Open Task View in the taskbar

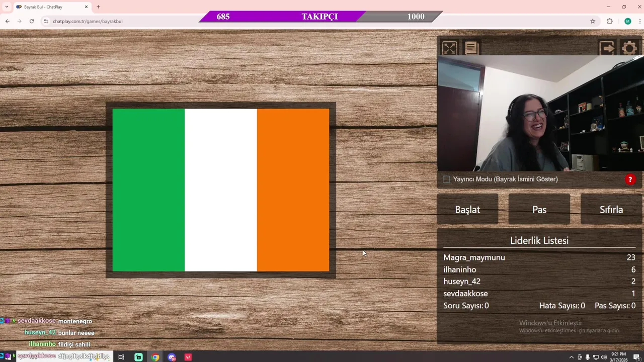[121, 357]
